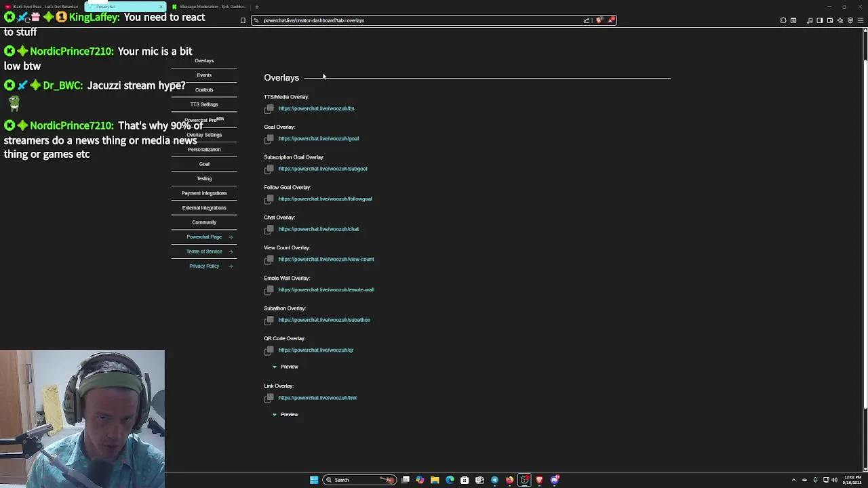Open Payment Integrations in sidebar
868x488 pixels.
[204, 193]
